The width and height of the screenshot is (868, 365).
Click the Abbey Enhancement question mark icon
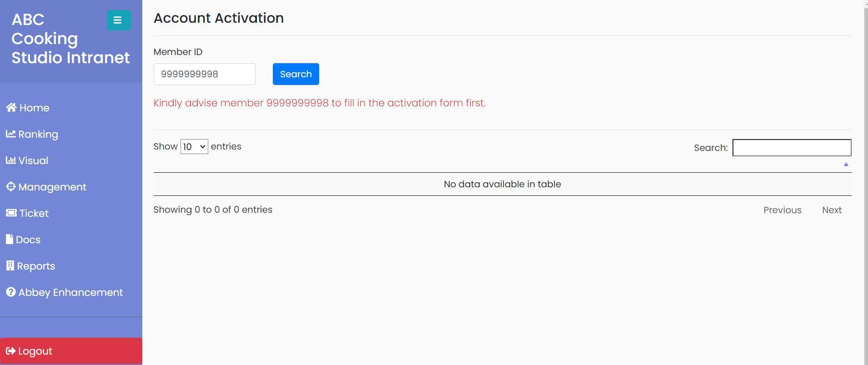point(11,292)
